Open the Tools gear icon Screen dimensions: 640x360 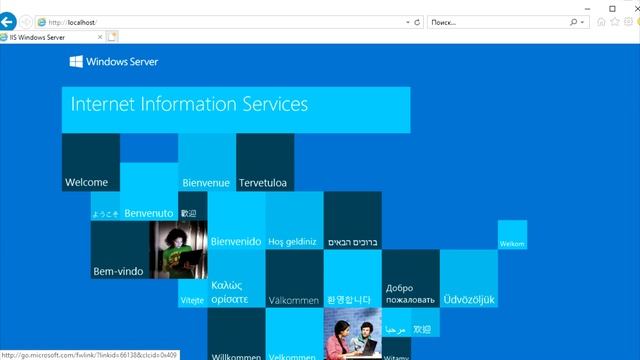(x=629, y=22)
